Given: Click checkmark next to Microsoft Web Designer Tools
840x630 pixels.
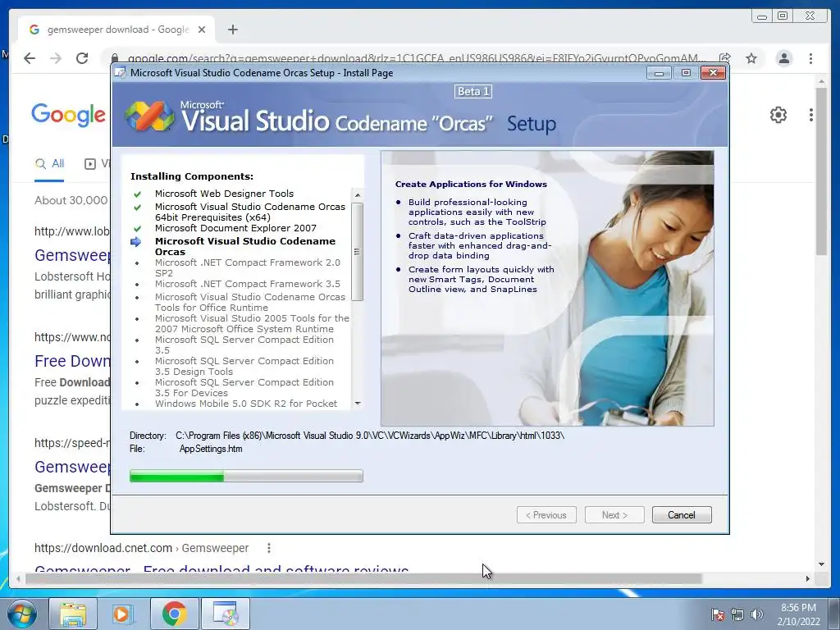Looking at the screenshot, I should (x=138, y=194).
